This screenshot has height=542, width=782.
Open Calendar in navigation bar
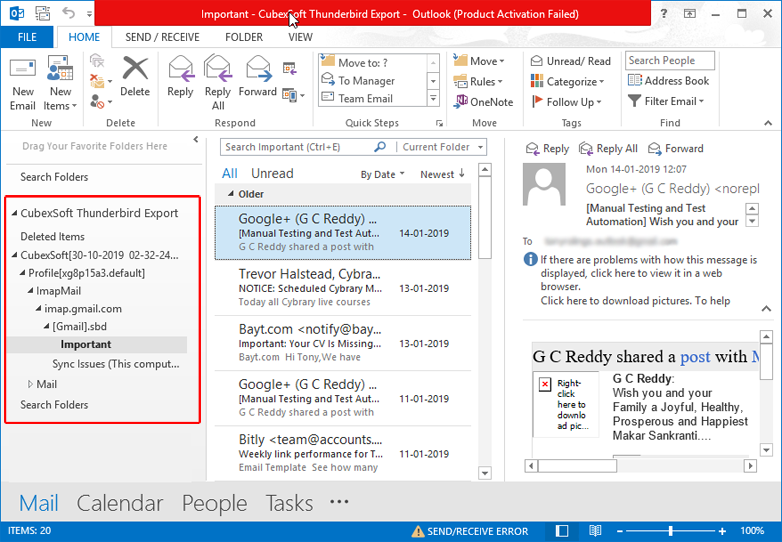pos(120,503)
